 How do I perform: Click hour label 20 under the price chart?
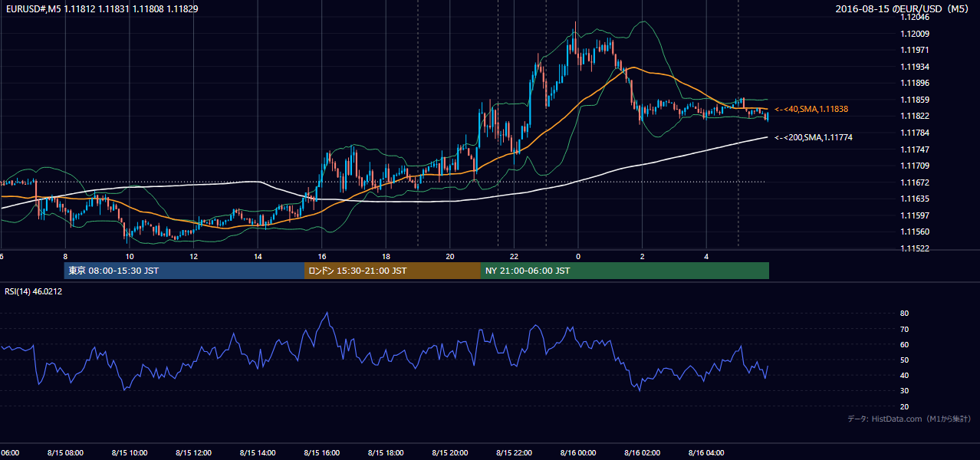[450, 256]
